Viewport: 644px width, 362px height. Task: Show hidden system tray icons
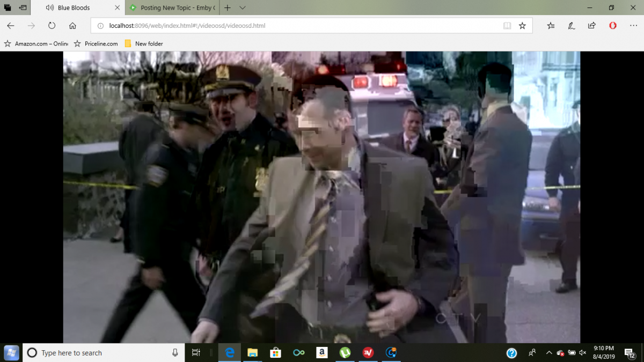coord(548,352)
